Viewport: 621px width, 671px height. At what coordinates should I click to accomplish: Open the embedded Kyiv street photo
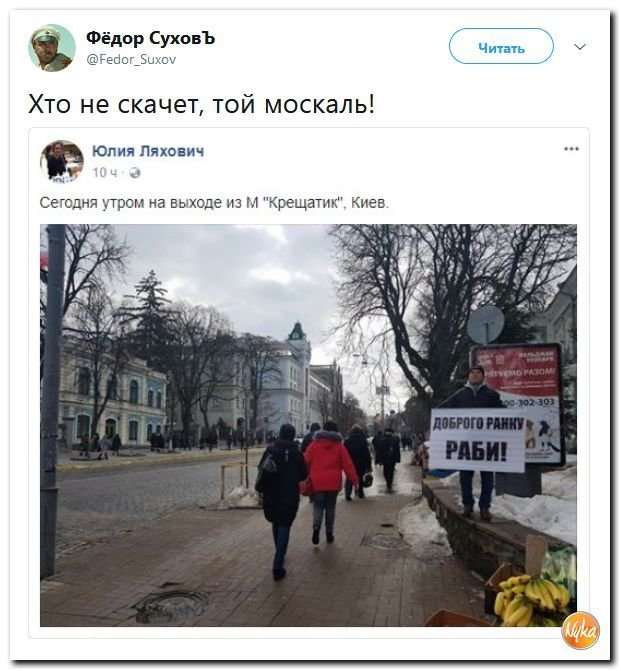[x=308, y=425]
